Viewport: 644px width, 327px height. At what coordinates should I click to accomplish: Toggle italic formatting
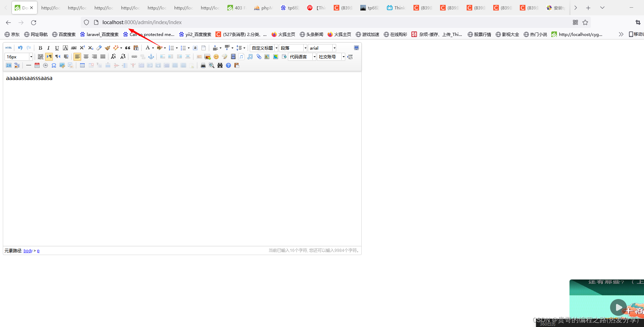[49, 48]
